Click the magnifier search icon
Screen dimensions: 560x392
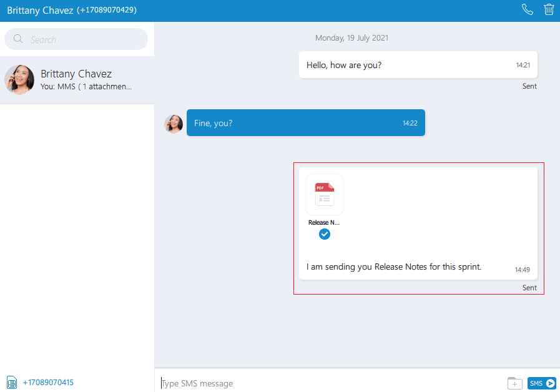coord(18,39)
